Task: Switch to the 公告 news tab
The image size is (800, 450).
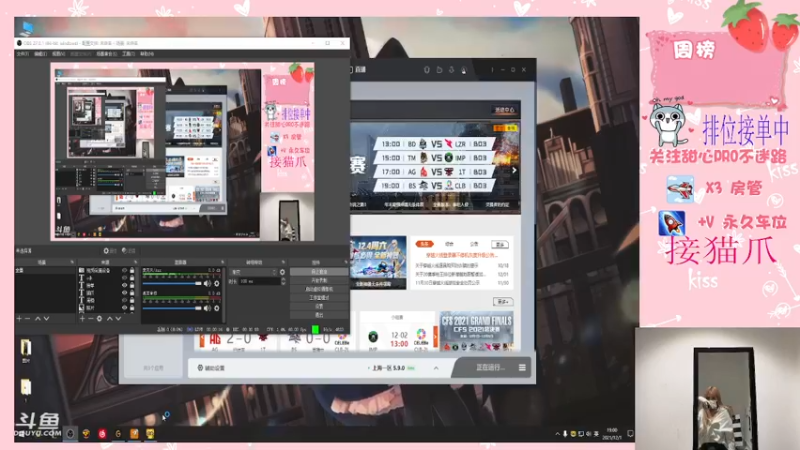Action: pyautogui.click(x=474, y=244)
